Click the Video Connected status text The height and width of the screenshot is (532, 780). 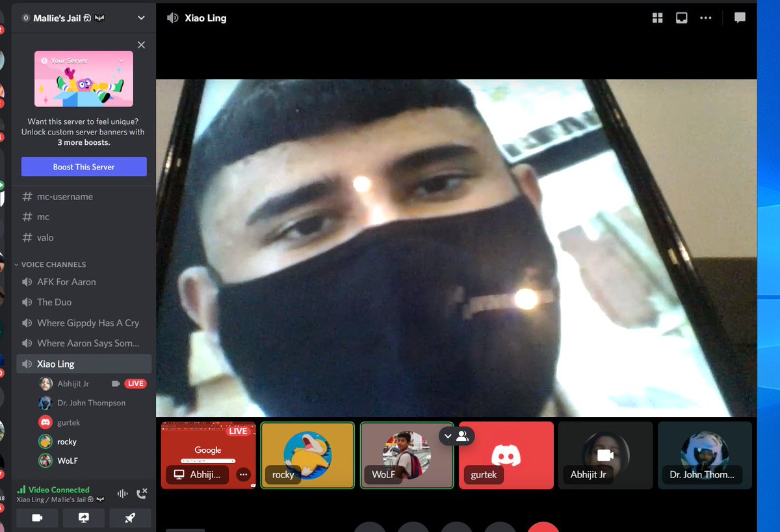[59, 490]
